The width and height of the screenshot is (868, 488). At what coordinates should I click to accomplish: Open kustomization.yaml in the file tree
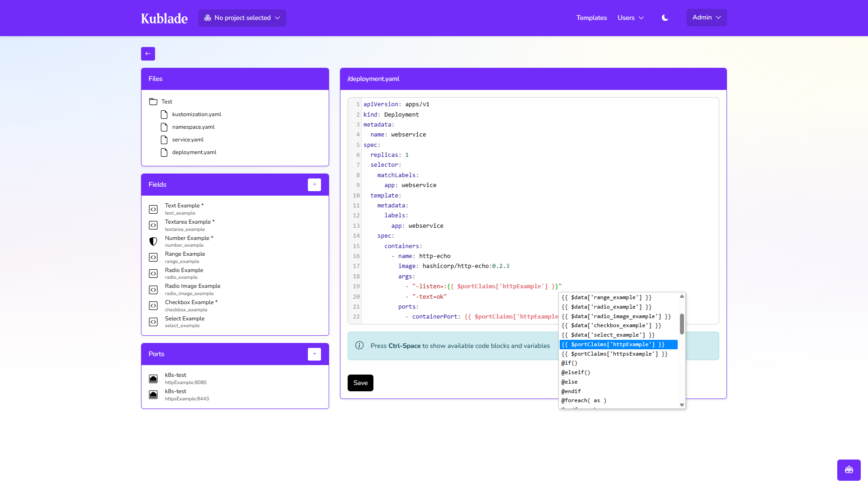tap(196, 114)
